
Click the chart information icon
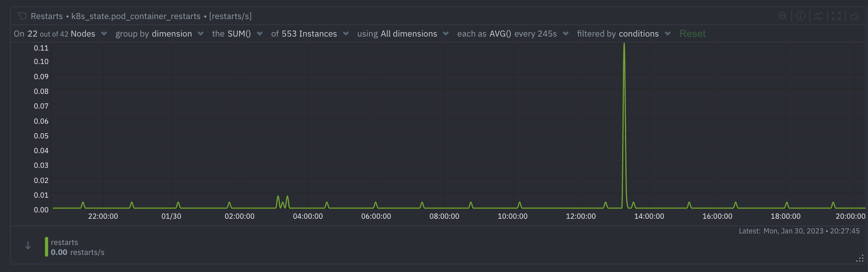point(800,16)
